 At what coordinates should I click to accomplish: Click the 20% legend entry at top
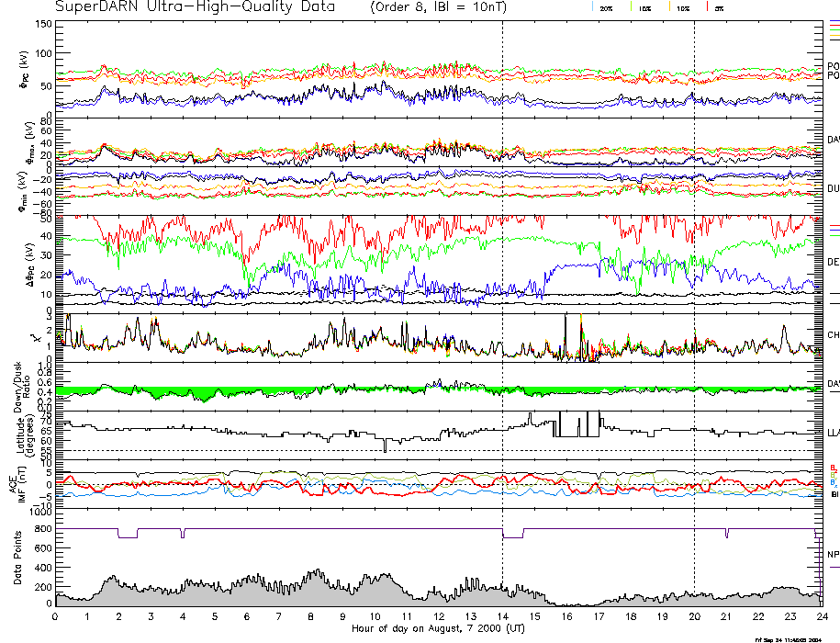click(606, 7)
